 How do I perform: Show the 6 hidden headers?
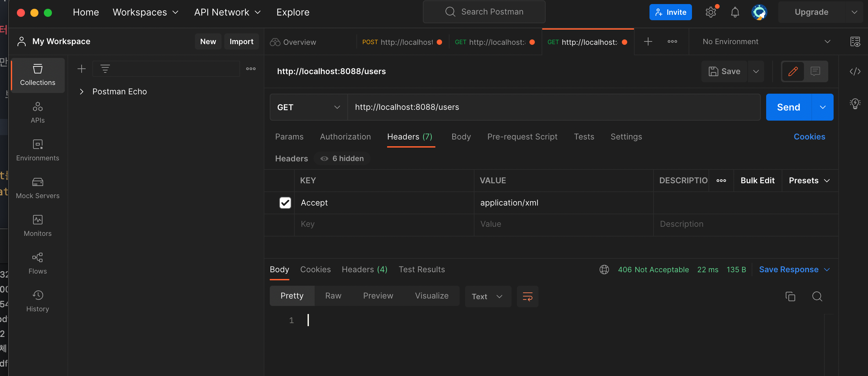[x=342, y=158]
